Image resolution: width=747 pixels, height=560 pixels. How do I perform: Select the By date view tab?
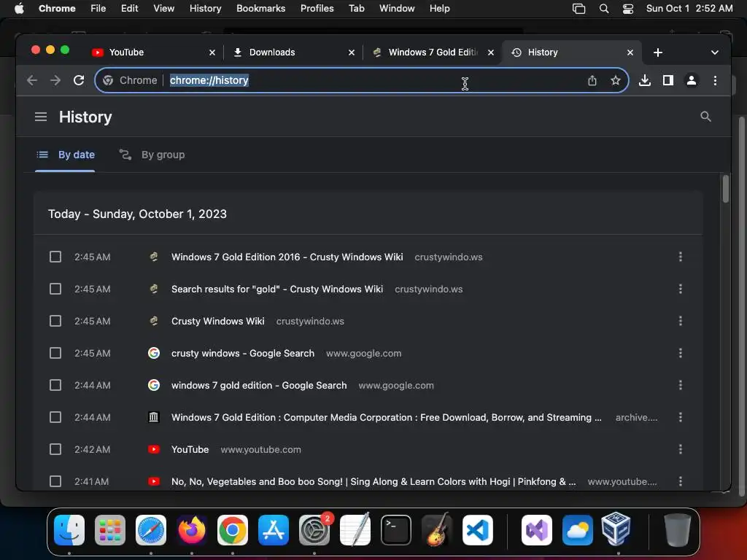[x=66, y=155]
